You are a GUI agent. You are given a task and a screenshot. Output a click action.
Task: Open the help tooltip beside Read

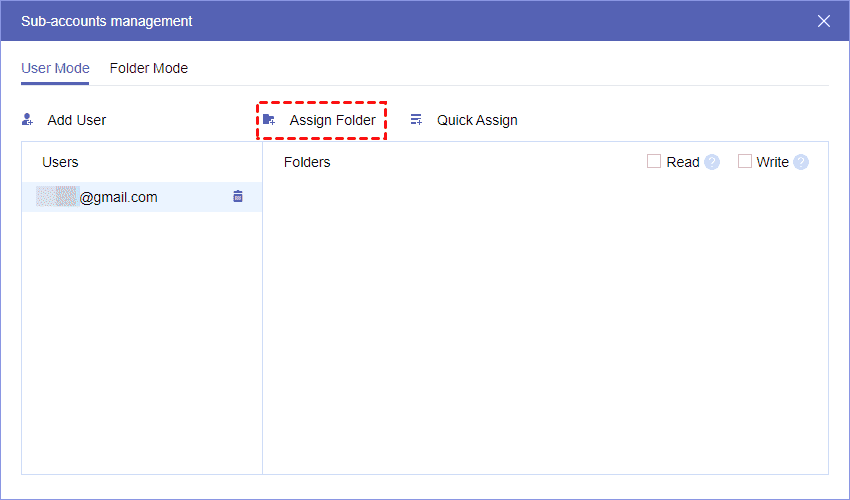(712, 162)
